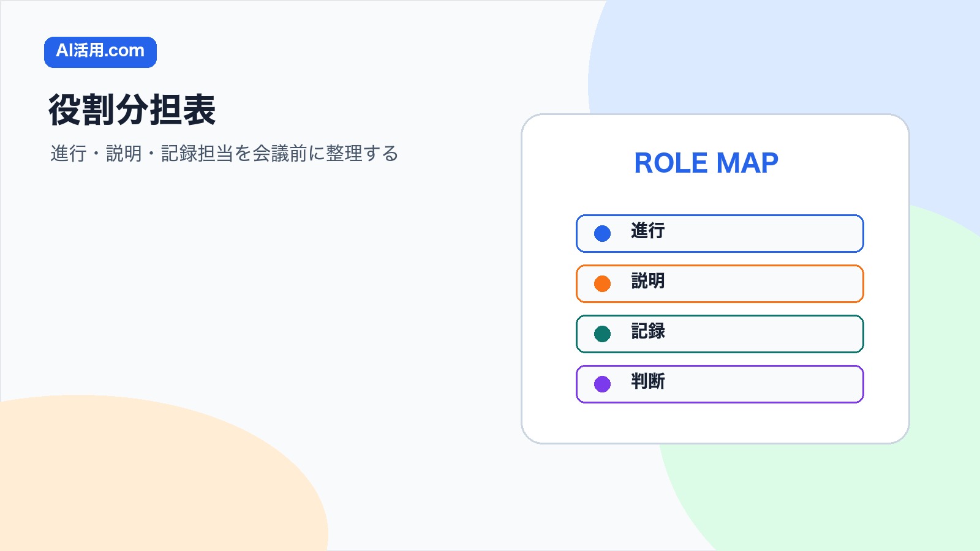This screenshot has height=551, width=980.
Task: Click the 説明 role row
Action: tap(720, 283)
